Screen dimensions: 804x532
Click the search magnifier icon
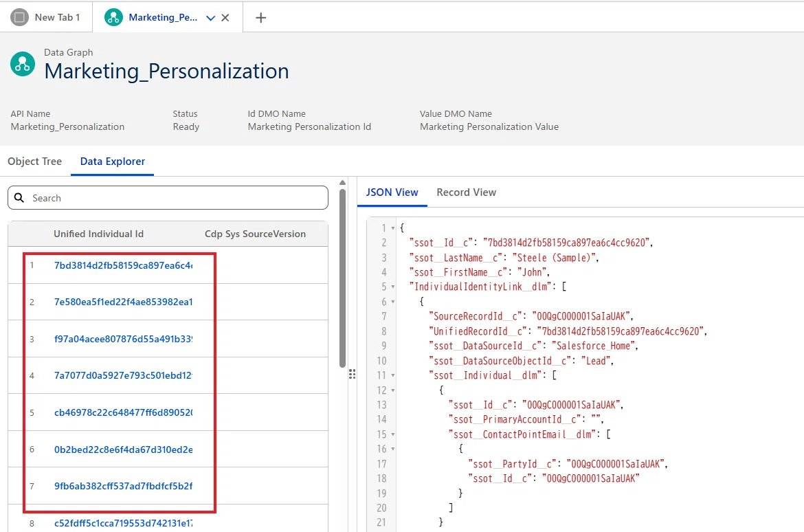[19, 198]
